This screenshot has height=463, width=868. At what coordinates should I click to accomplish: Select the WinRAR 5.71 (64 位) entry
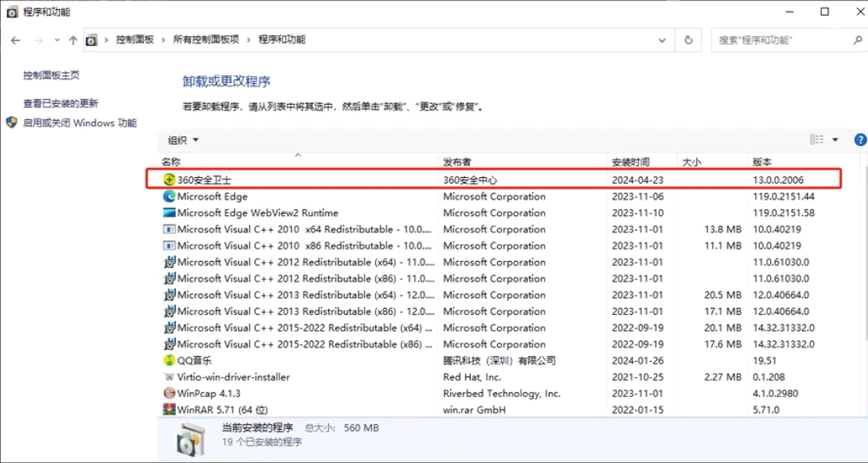click(x=223, y=410)
